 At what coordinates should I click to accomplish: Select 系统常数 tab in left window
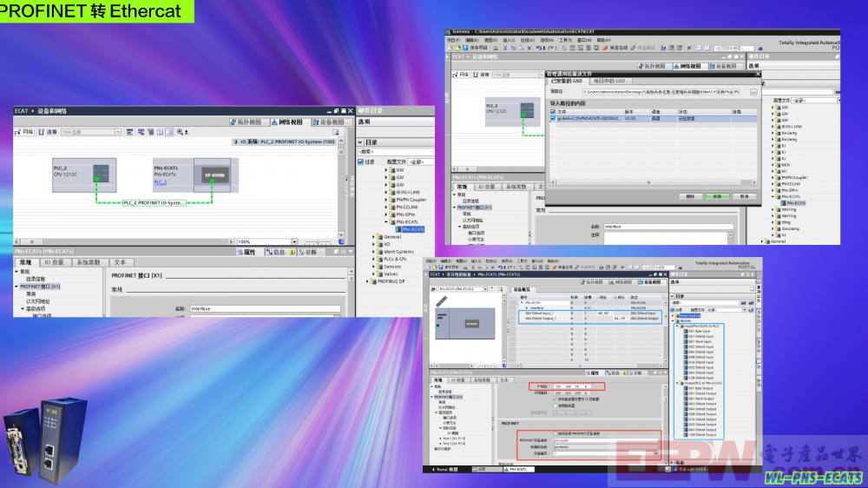point(89,262)
